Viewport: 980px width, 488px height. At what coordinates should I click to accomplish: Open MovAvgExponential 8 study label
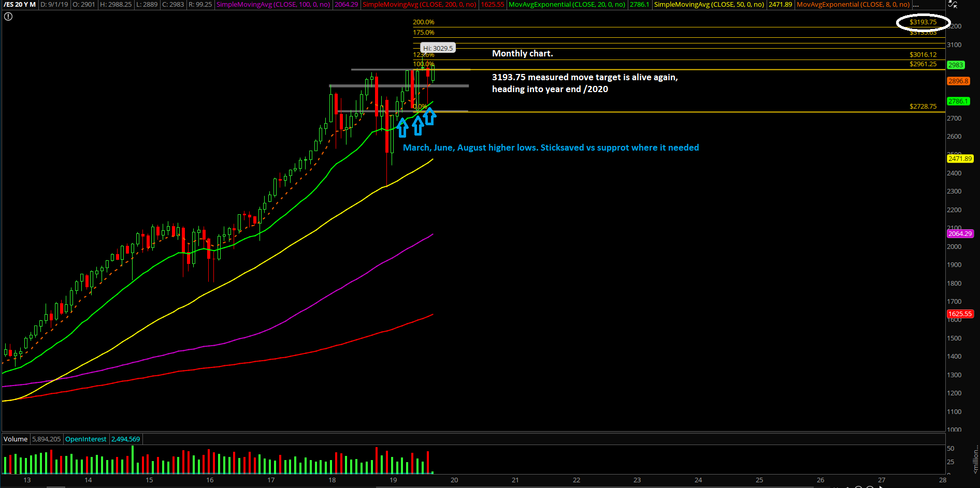point(853,5)
